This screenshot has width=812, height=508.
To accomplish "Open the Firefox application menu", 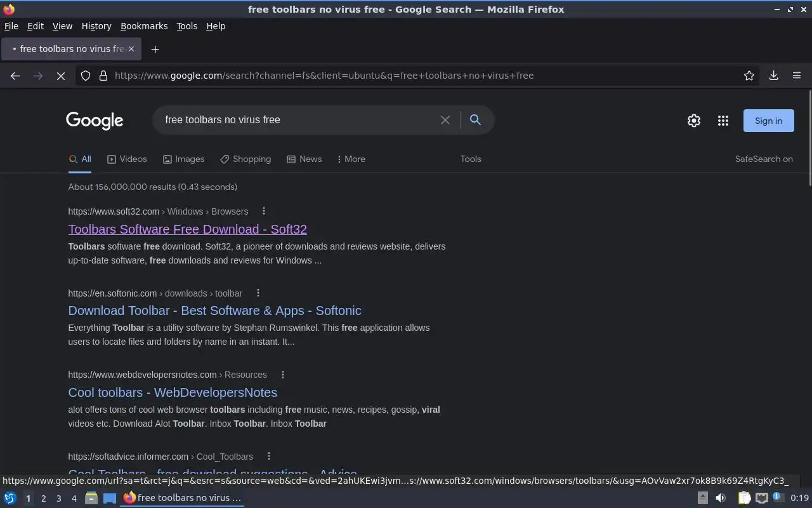I will coord(797,76).
